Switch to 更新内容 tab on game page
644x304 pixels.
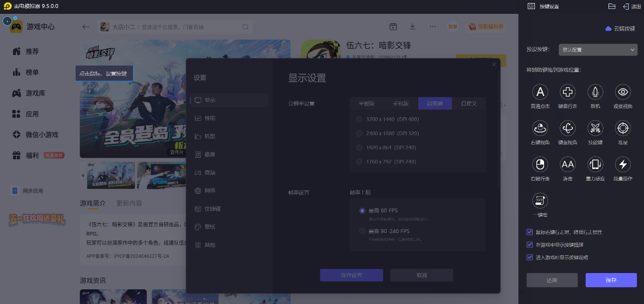point(129,203)
